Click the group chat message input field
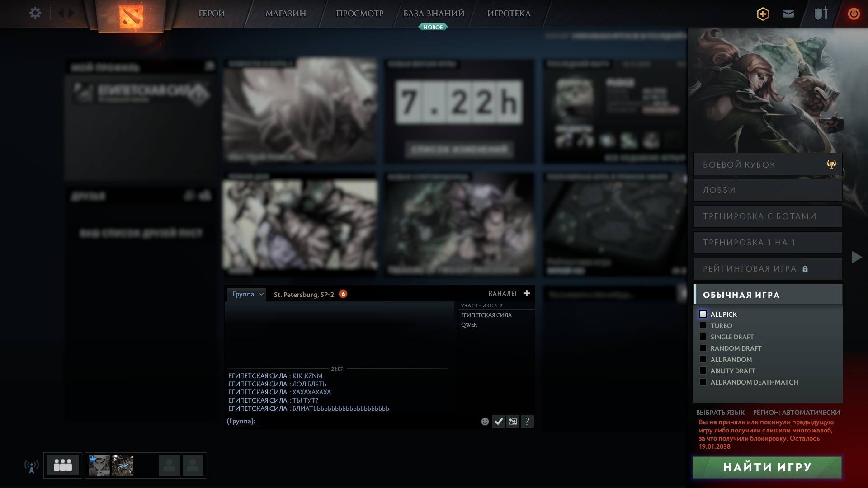868x488 pixels. tap(366, 421)
